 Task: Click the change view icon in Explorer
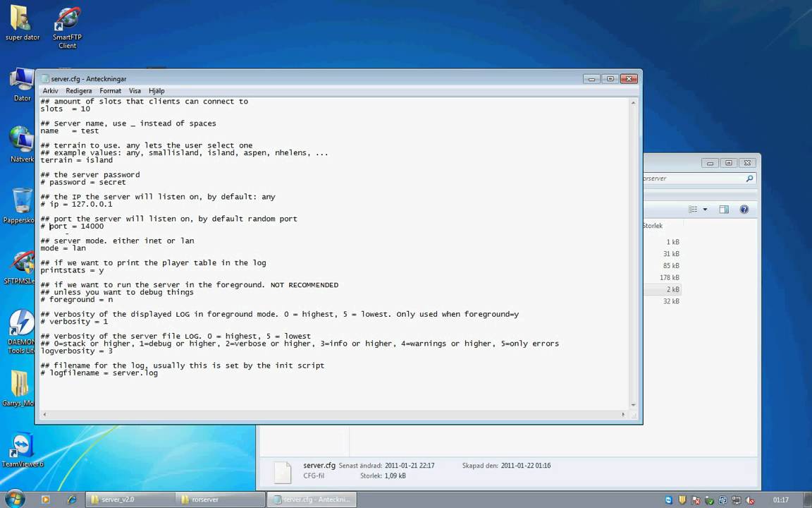(x=693, y=210)
